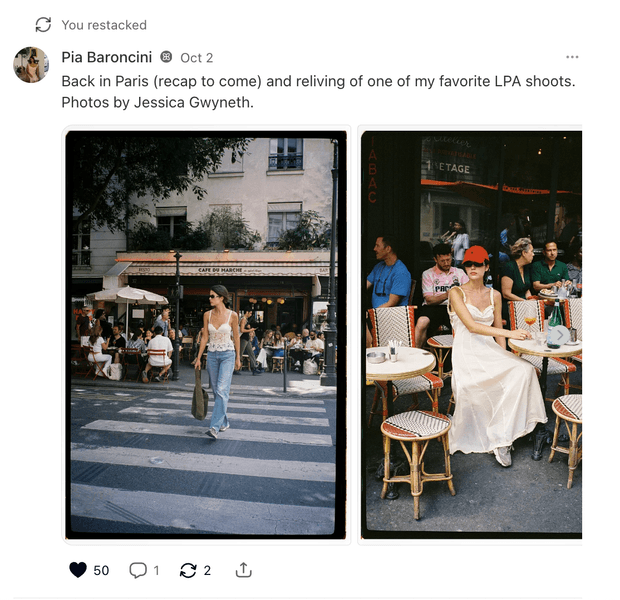This screenshot has height=600, width=620.
Task: Click the comment count 1
Action: click(x=156, y=570)
